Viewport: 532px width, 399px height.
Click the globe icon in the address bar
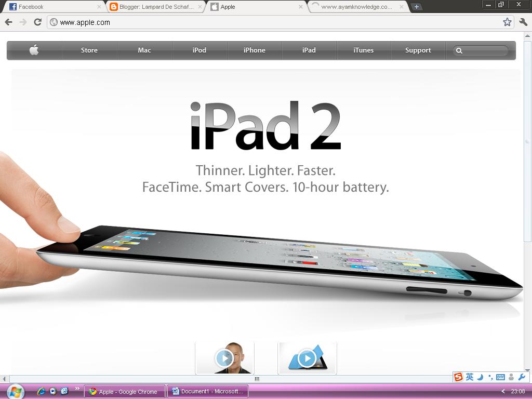point(54,22)
